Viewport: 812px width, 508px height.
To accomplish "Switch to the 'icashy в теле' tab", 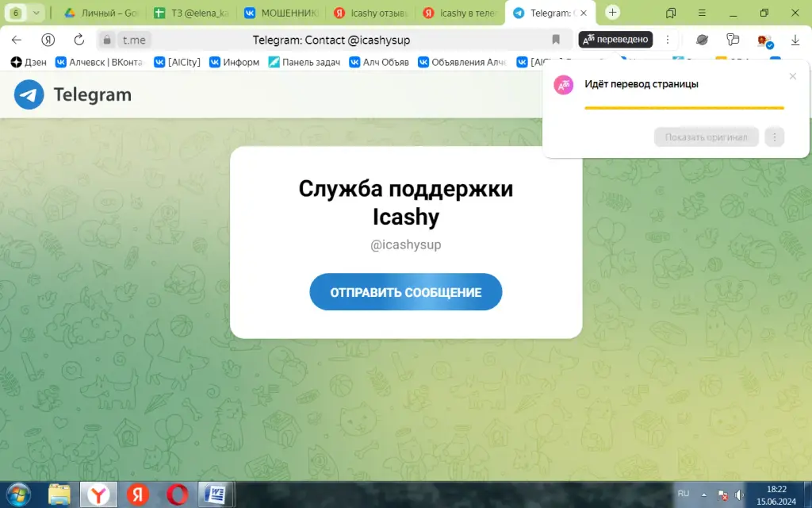I will point(460,13).
